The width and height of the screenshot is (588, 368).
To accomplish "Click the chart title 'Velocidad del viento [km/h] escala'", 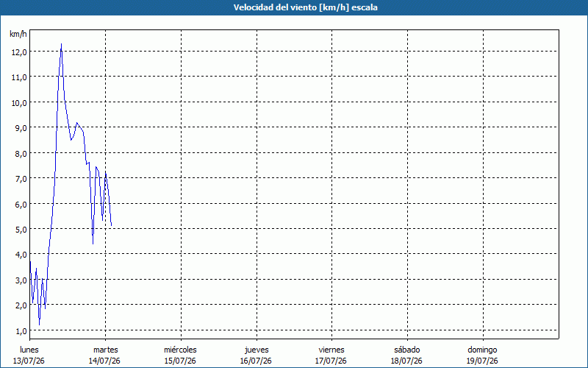I will (x=305, y=7).
